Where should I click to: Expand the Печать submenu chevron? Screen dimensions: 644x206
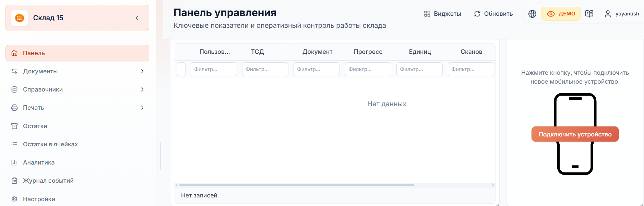pyautogui.click(x=142, y=108)
